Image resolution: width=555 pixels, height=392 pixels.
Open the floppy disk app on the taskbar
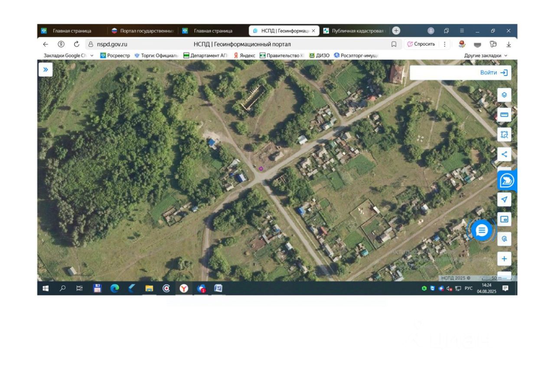click(97, 288)
